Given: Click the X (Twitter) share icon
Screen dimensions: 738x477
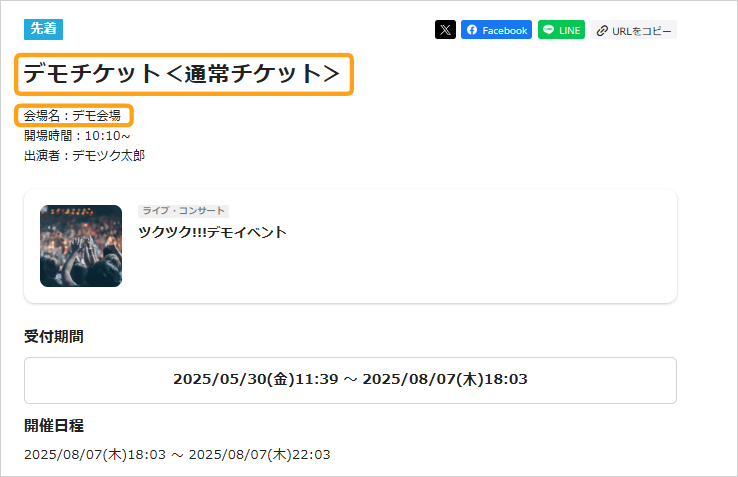Looking at the screenshot, I should point(445,30).
